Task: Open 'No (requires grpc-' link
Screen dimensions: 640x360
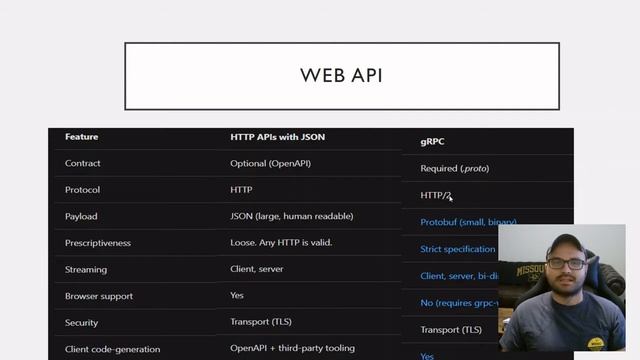Action: [x=459, y=303]
